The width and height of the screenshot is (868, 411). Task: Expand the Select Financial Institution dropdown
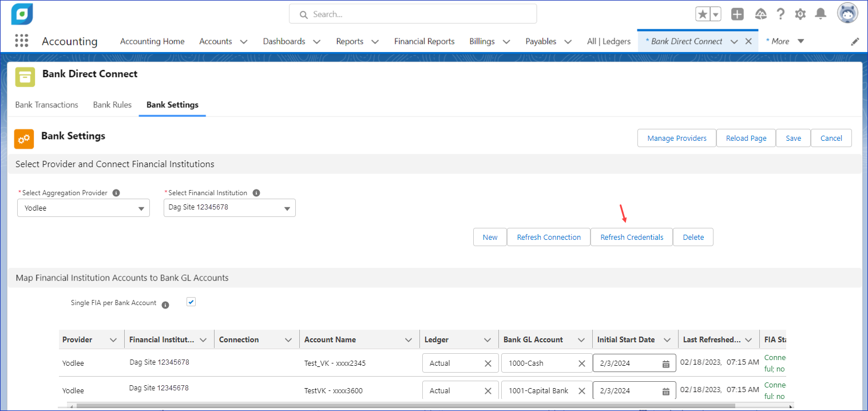[229, 208]
